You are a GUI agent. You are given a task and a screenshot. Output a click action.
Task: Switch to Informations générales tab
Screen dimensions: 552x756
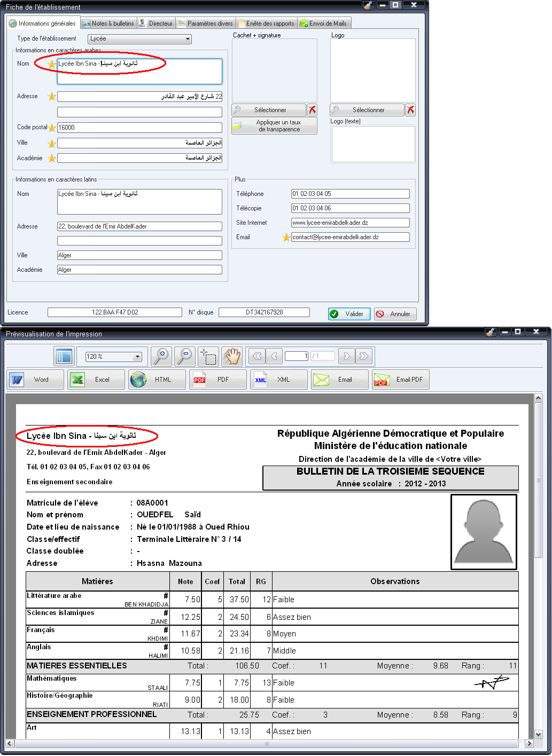43,23
